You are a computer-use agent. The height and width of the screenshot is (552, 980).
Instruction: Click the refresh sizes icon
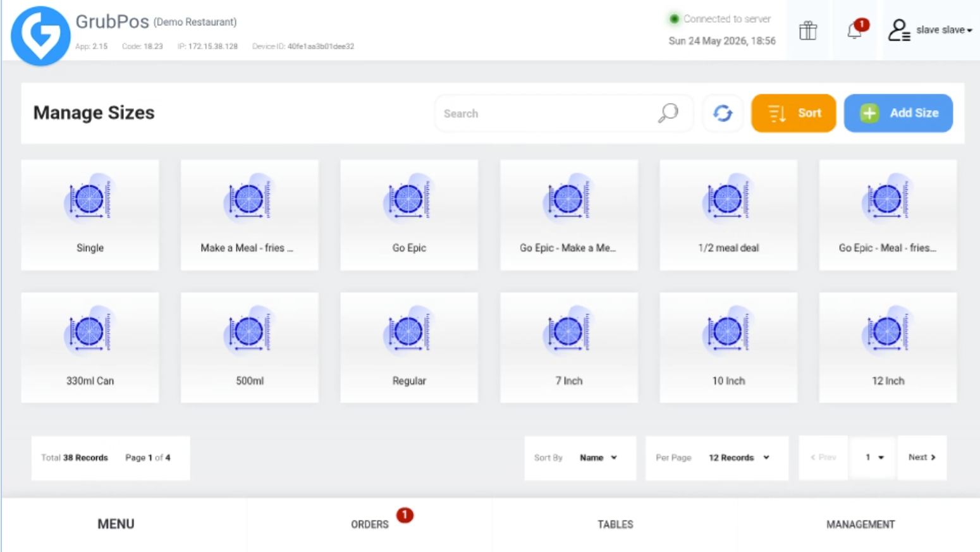723,113
